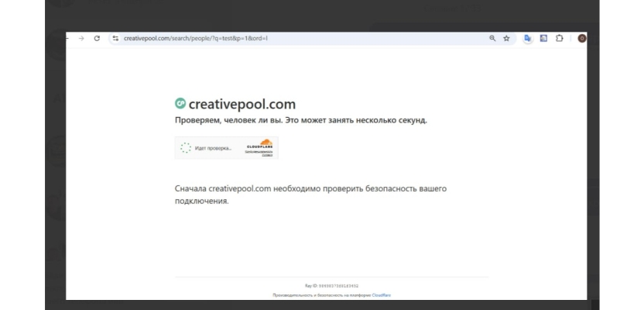Open the Extensions puzzle icon
Viewport: 644px width, 310px height.
point(559,38)
